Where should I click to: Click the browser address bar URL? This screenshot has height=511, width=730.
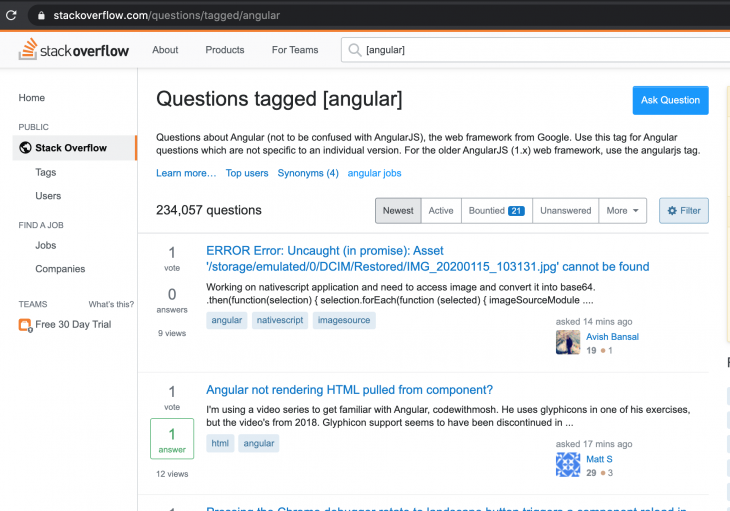click(167, 15)
